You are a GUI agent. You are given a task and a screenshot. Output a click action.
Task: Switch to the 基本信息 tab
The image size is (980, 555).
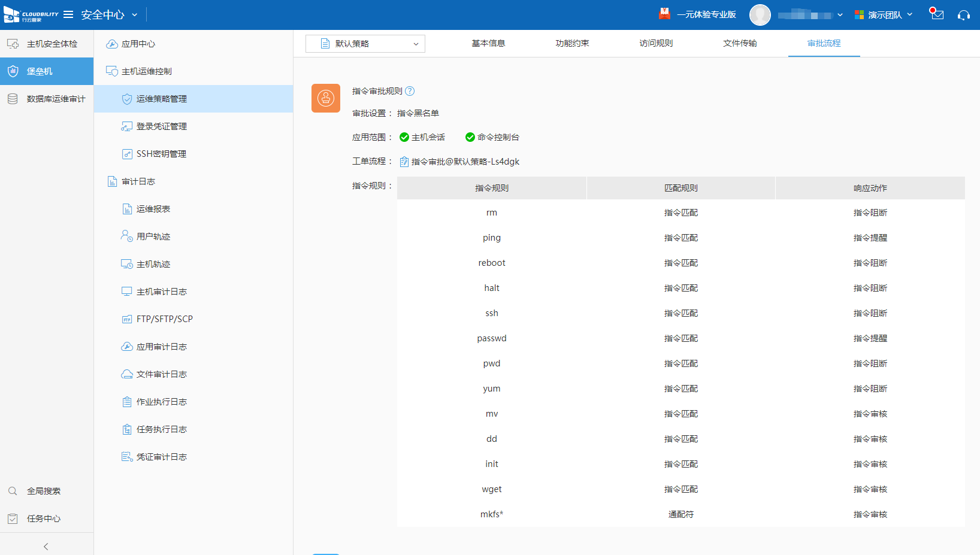pyautogui.click(x=489, y=43)
